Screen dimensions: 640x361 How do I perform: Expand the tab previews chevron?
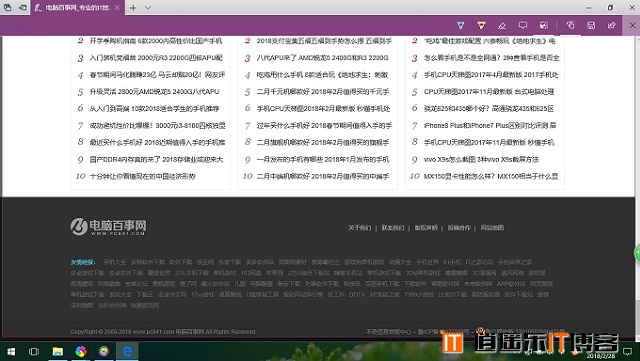148,7
